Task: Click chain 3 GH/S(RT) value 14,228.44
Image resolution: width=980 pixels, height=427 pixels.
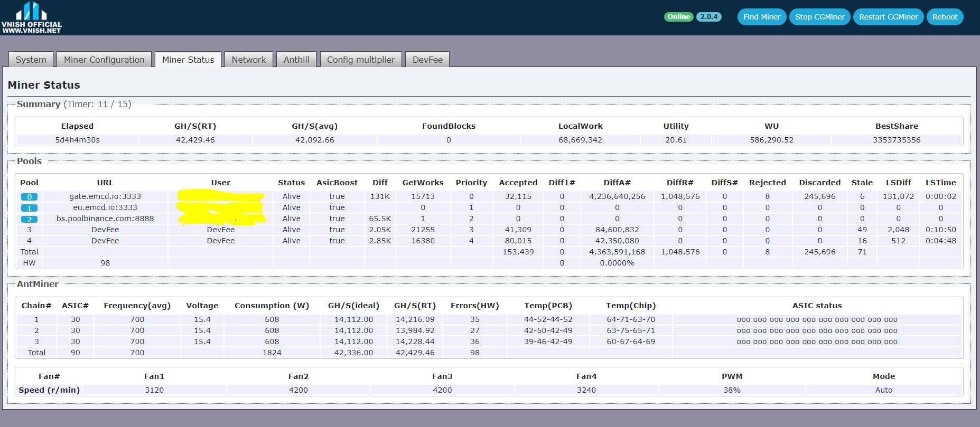Action: point(415,341)
